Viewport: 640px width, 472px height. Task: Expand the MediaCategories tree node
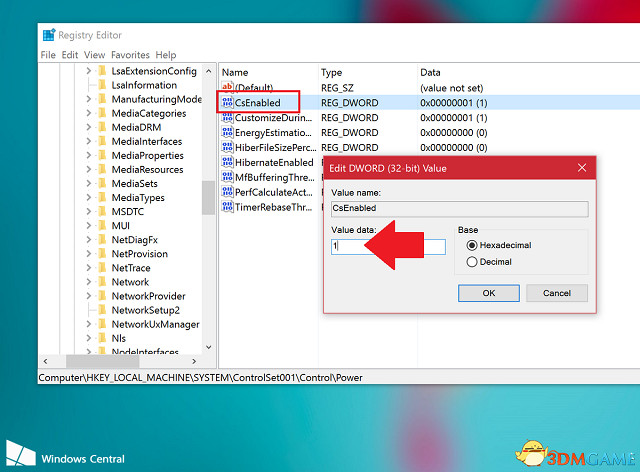pos(88,114)
